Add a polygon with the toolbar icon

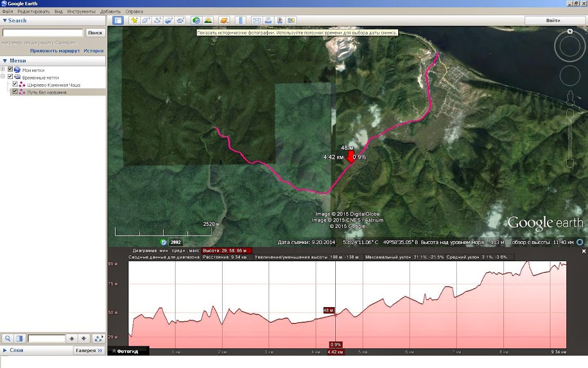tap(146, 21)
